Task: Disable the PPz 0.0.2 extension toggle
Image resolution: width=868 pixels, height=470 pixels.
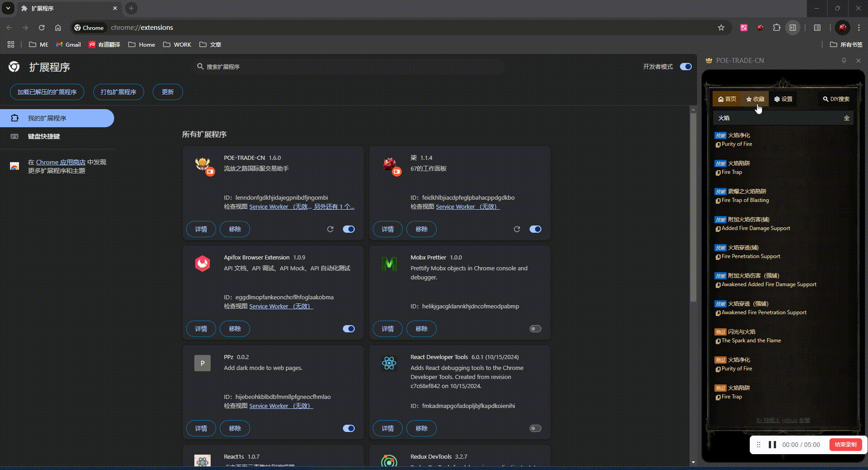Action: (x=349, y=428)
